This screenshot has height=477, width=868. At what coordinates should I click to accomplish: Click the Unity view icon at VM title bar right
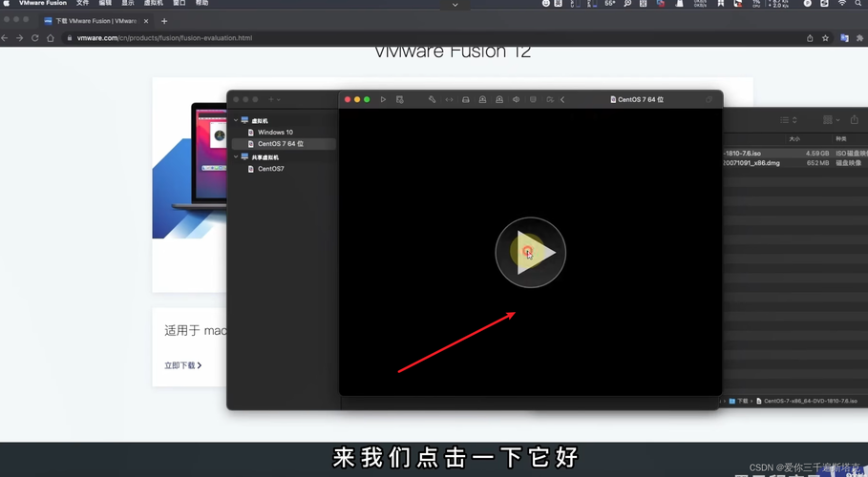click(709, 99)
